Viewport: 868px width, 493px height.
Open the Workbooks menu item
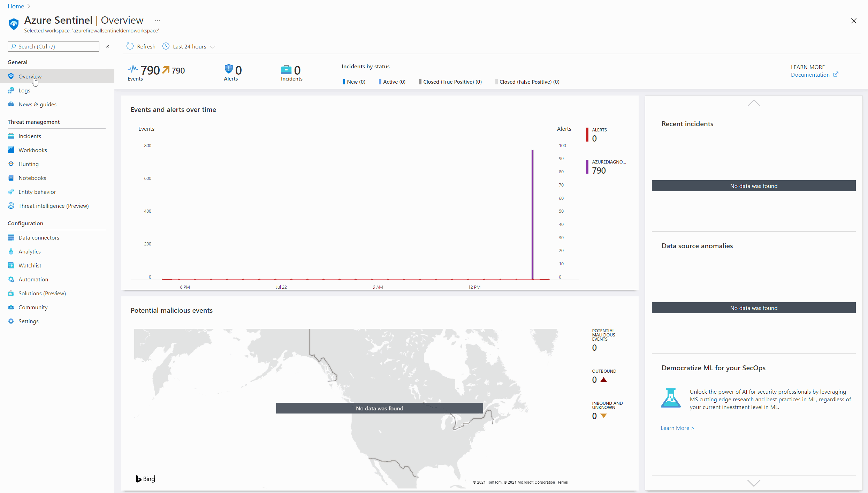point(33,150)
